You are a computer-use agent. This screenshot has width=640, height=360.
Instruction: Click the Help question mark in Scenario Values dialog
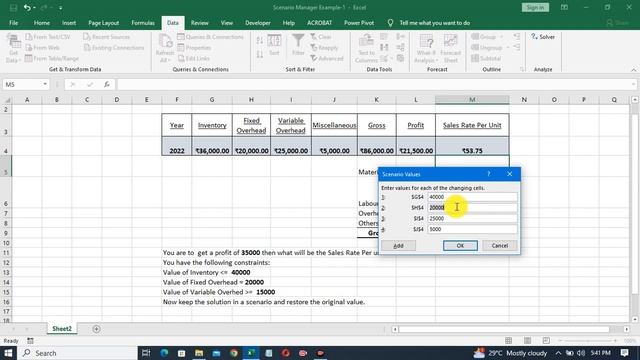489,174
